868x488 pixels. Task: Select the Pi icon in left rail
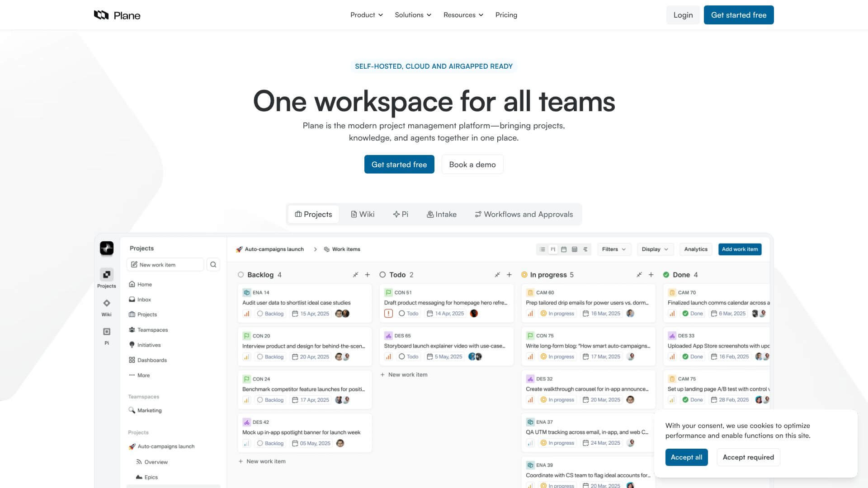pyautogui.click(x=107, y=332)
